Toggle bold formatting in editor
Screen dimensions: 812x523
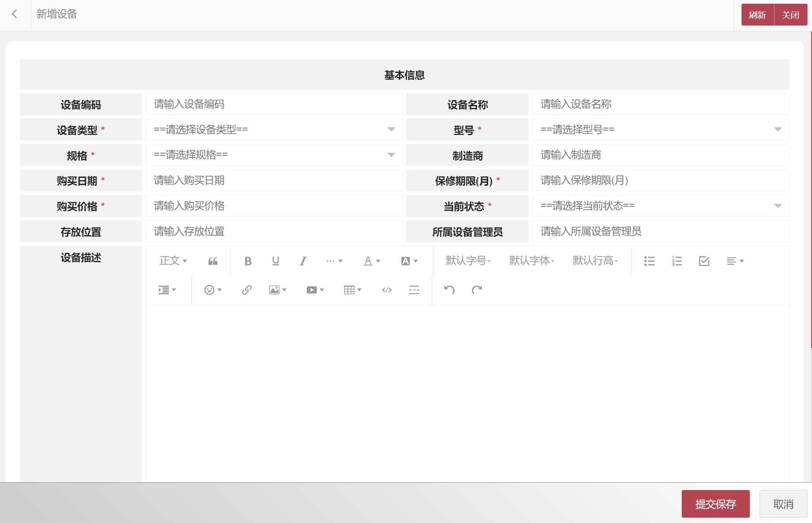click(x=248, y=261)
